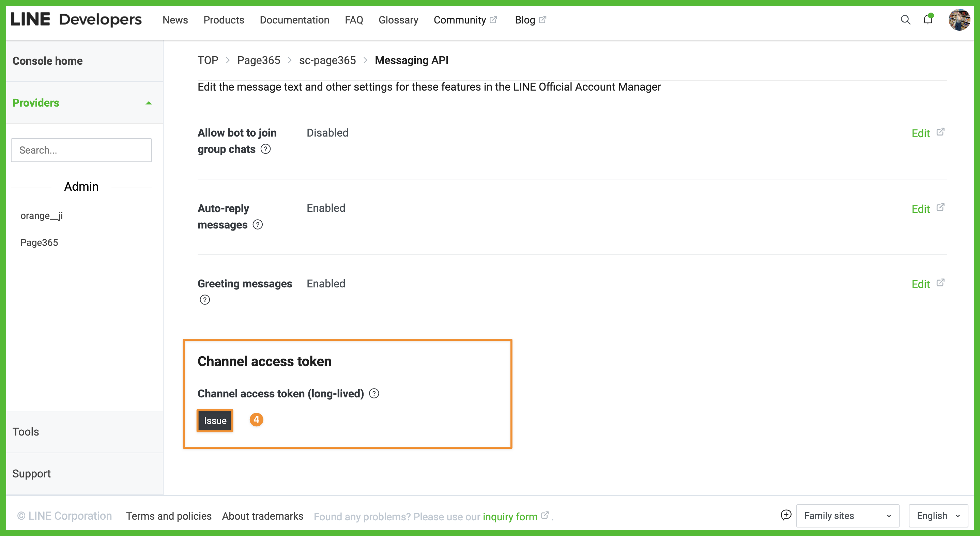Click the Disabled status for group chats
Viewport: 980px width, 536px height.
pos(327,133)
